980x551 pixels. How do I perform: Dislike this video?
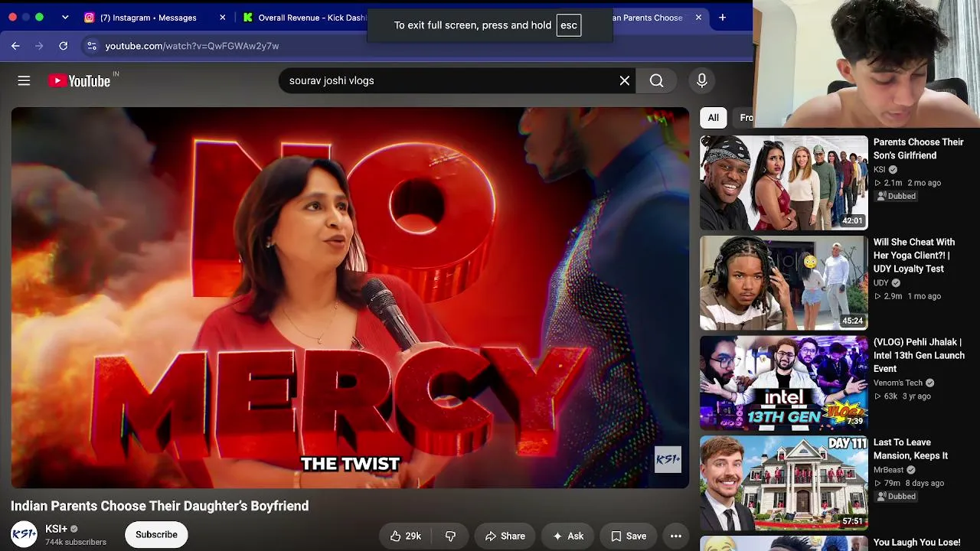click(450, 536)
